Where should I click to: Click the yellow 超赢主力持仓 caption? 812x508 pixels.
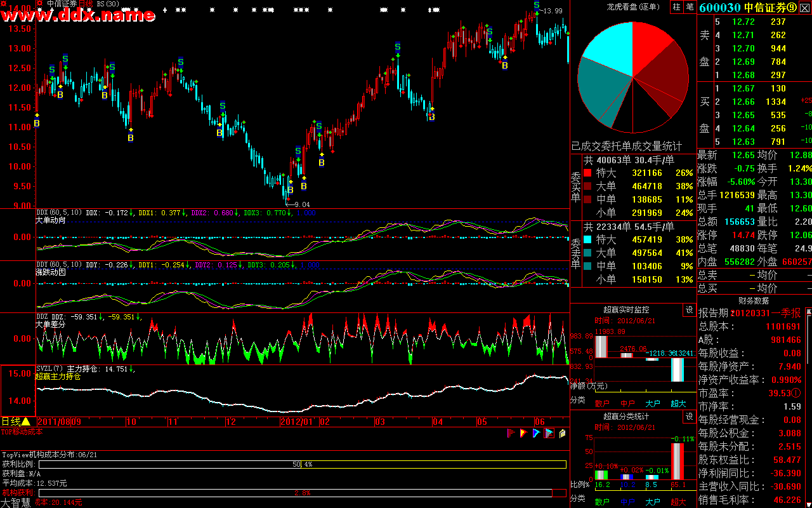click(58, 376)
